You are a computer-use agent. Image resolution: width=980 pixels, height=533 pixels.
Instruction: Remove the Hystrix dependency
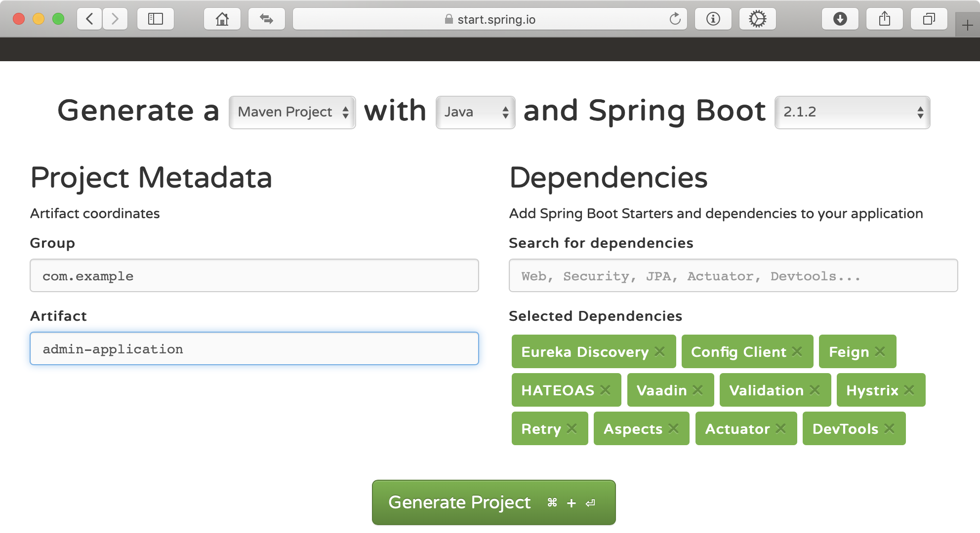[909, 390]
